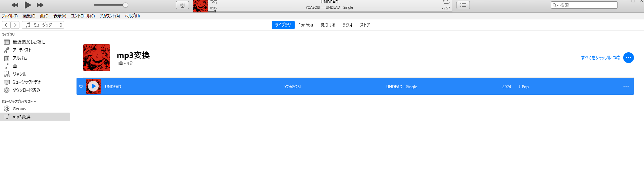Click the ライブラリ sidebar section header
The width and height of the screenshot is (644, 189).
pos(8,34)
